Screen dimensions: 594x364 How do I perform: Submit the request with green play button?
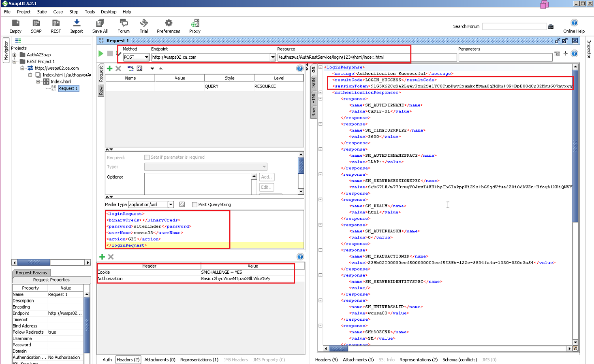(x=101, y=53)
